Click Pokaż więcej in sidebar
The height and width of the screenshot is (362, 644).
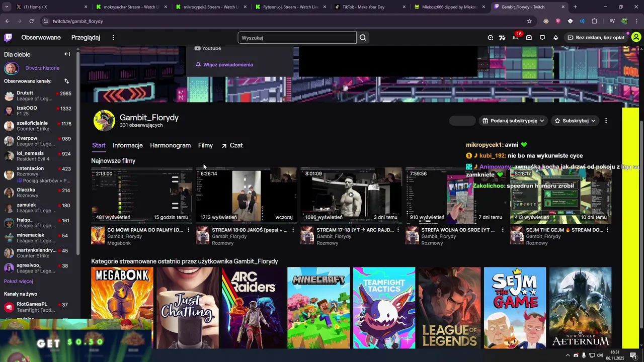click(x=19, y=281)
